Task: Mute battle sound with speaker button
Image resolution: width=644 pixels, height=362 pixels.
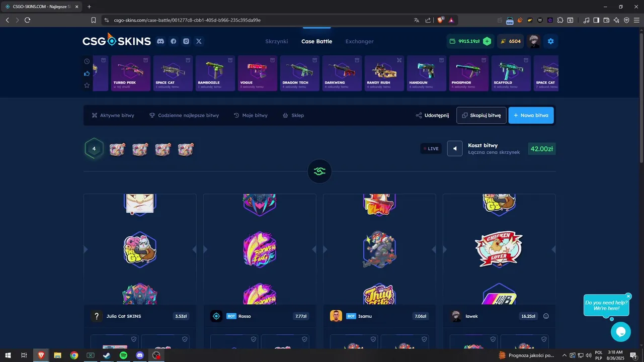Action: click(455, 148)
